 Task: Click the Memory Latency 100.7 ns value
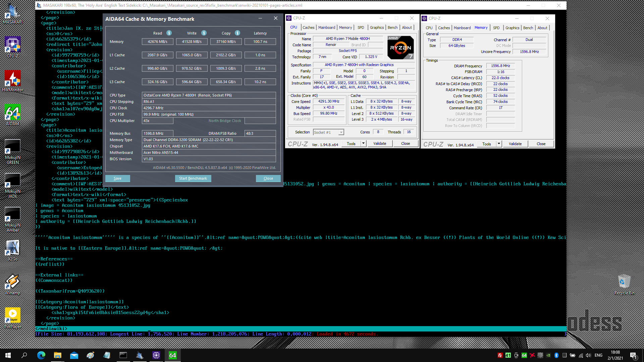(x=260, y=42)
